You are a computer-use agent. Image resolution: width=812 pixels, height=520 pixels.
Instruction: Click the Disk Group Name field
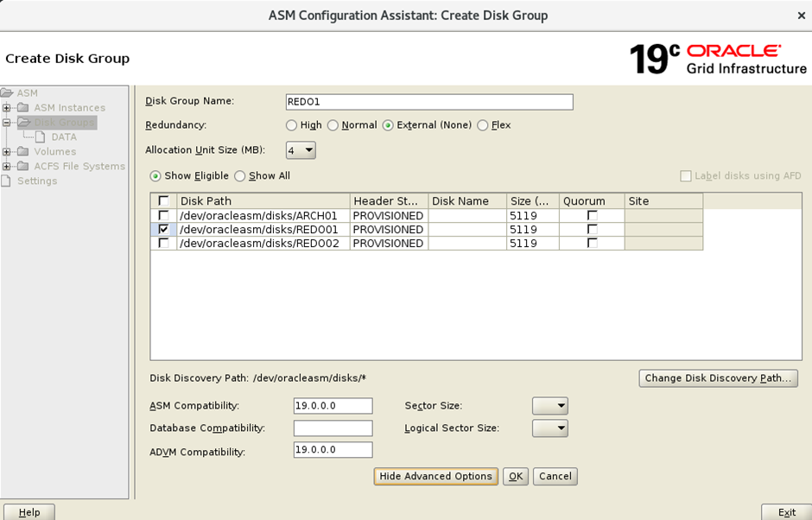click(x=429, y=102)
